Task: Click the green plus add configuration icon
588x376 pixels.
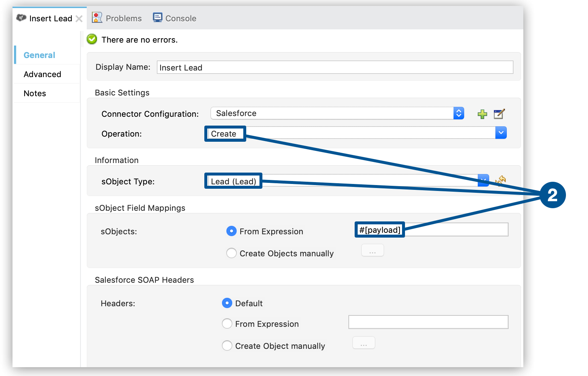Action: click(x=482, y=114)
